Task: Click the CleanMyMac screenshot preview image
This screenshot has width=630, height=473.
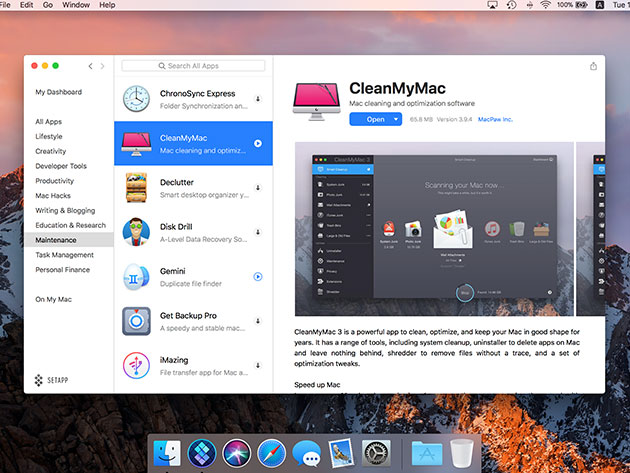Action: [434, 228]
